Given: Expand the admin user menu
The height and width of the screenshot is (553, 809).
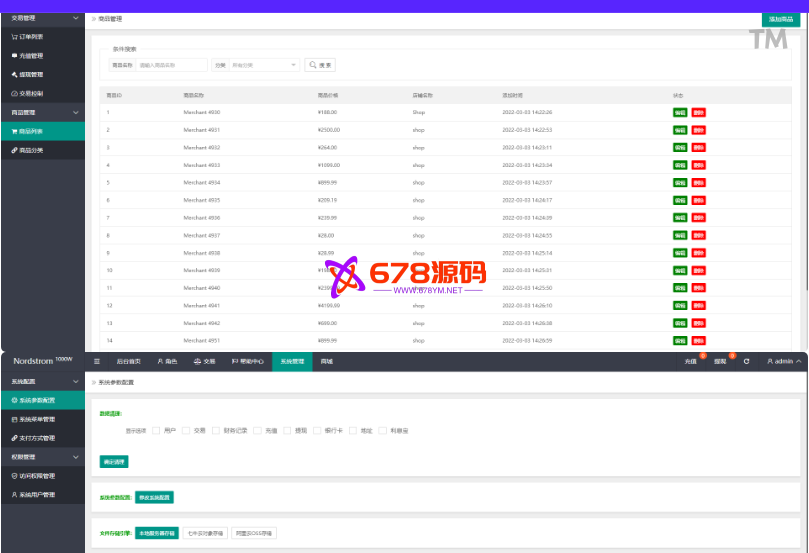Looking at the screenshot, I should pos(783,361).
